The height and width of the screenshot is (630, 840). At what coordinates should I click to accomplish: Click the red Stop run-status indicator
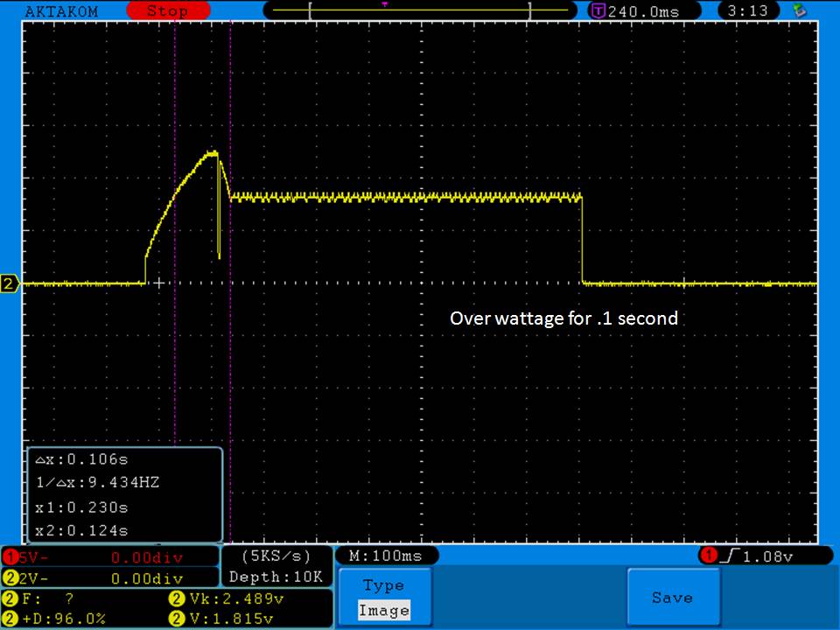click(x=166, y=11)
